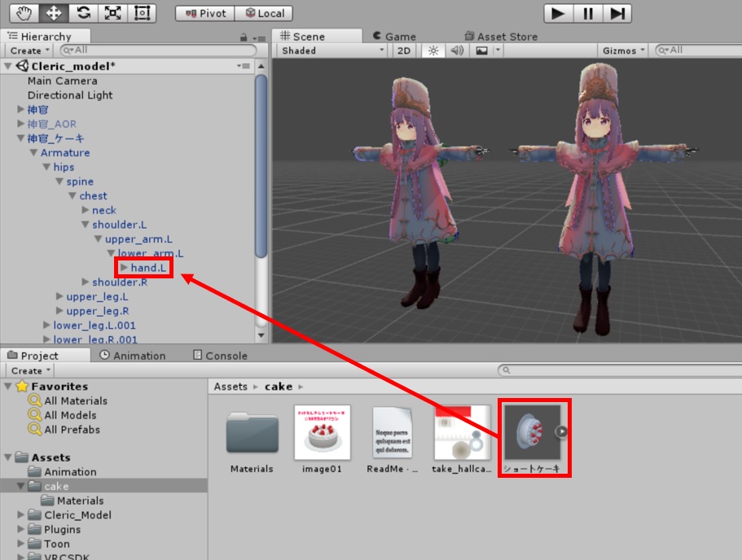Click the Hierarchy panel vertical scrollbar
This screenshot has height=560, width=742.
[x=261, y=163]
